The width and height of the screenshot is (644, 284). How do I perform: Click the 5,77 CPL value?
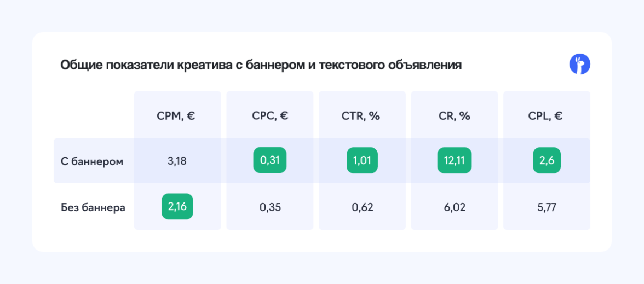(x=547, y=208)
